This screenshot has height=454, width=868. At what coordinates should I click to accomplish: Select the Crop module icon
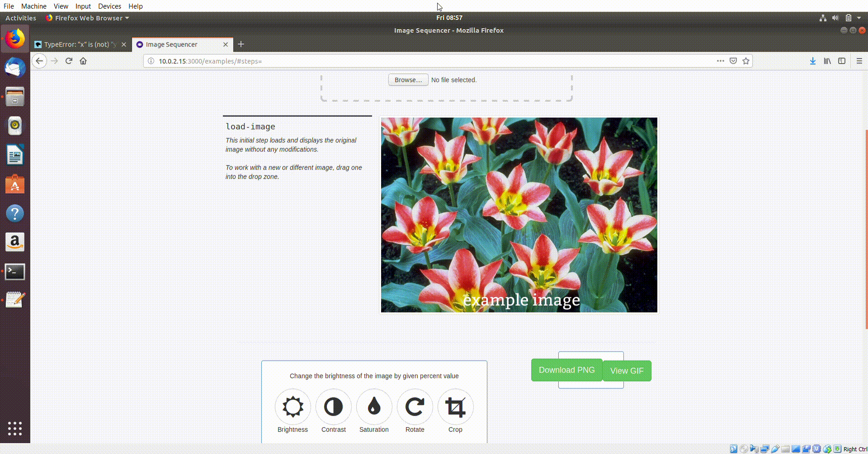click(455, 407)
